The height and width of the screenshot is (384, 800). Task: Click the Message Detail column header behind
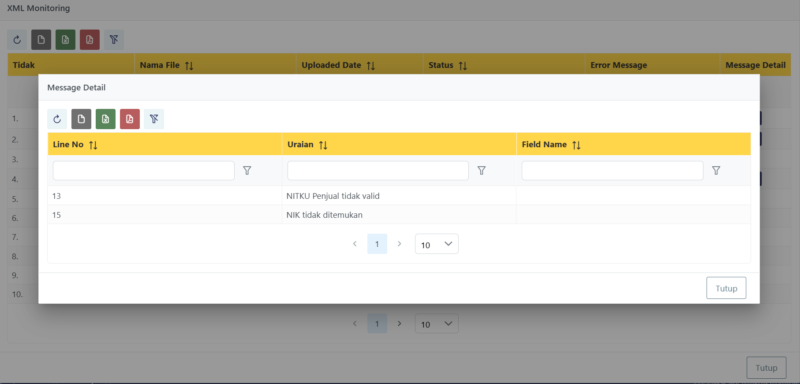pos(755,65)
